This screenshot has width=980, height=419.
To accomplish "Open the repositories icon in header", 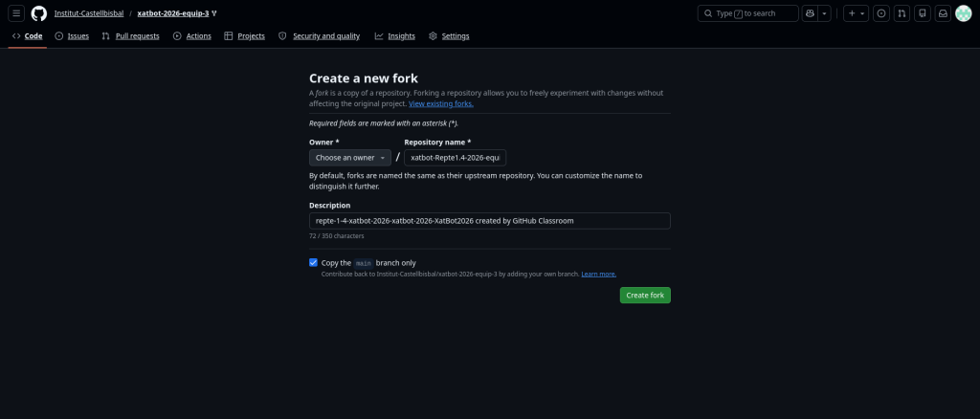I will (x=922, y=13).
